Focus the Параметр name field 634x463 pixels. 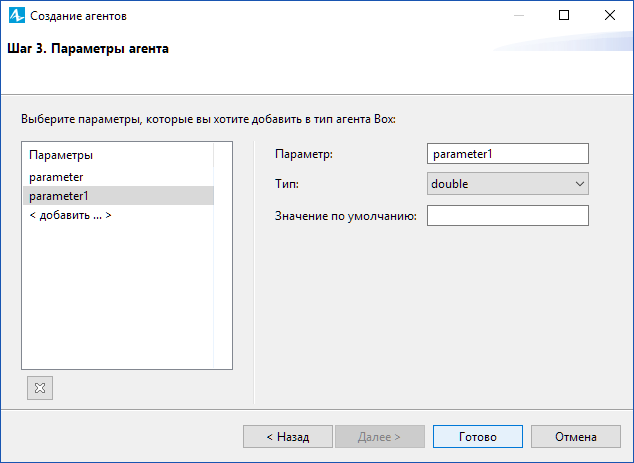[508, 154]
